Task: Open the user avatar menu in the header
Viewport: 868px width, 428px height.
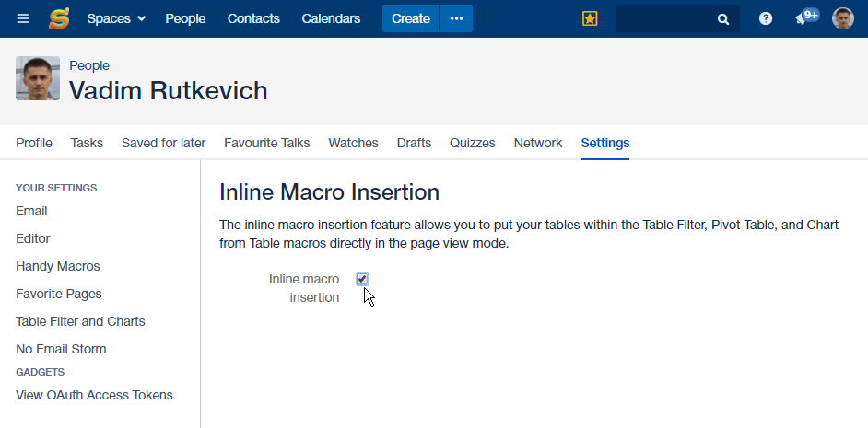Action: click(843, 18)
